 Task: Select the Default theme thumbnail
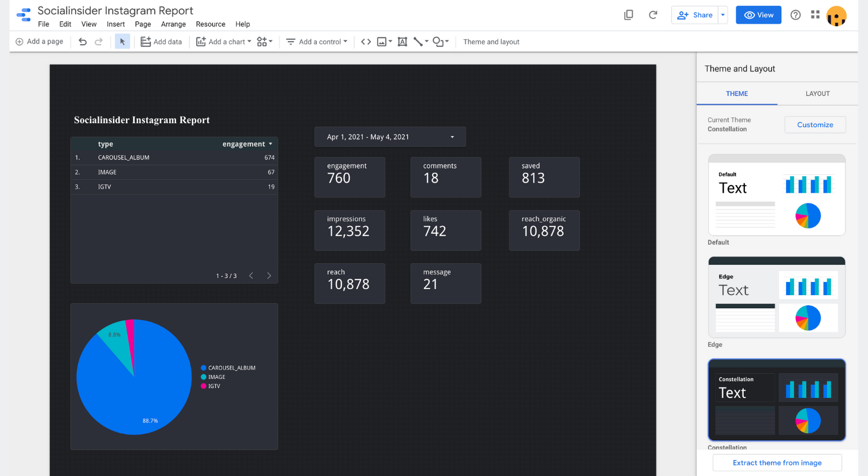click(x=776, y=195)
